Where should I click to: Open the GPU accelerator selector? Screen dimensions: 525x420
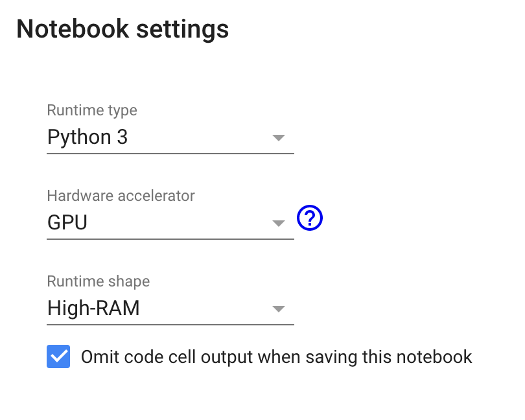tap(170, 223)
